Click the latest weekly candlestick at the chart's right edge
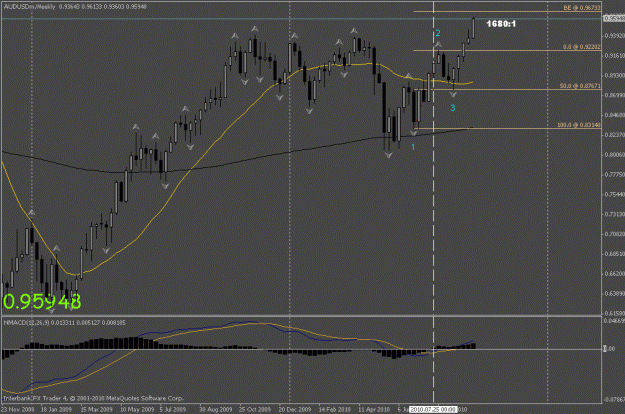 (x=474, y=28)
